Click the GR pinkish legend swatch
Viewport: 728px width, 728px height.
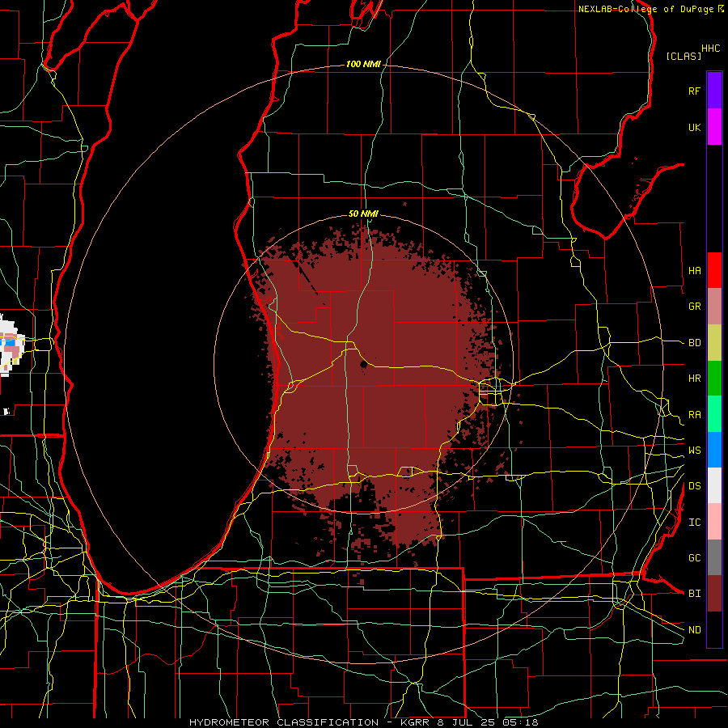click(714, 307)
